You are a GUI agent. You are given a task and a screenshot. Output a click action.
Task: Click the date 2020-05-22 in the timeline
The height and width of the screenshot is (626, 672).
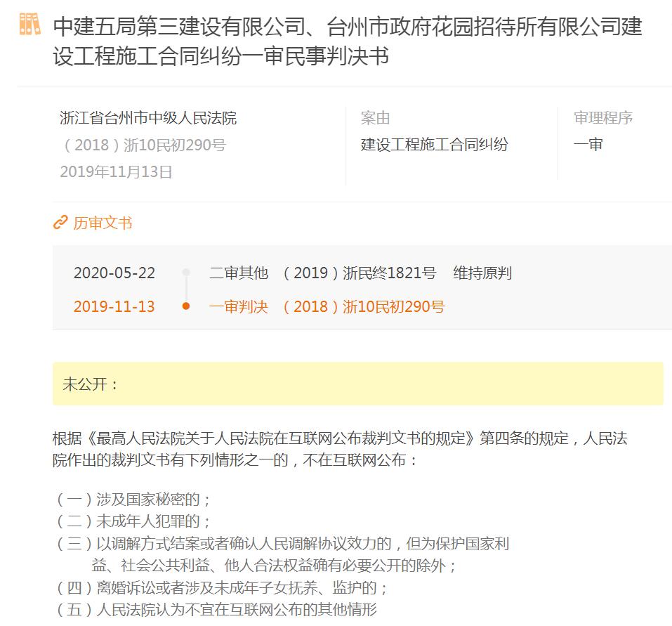pos(115,273)
